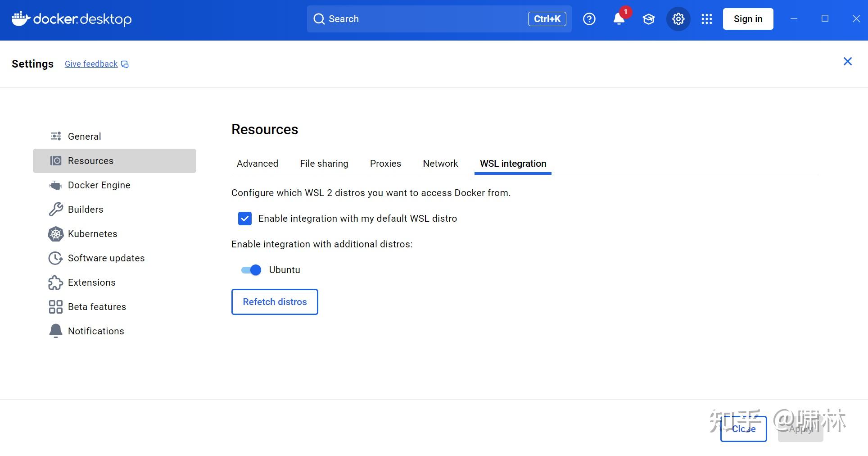Screen dimensions: 868x456
Task: Open the Network tab
Action: click(x=440, y=164)
